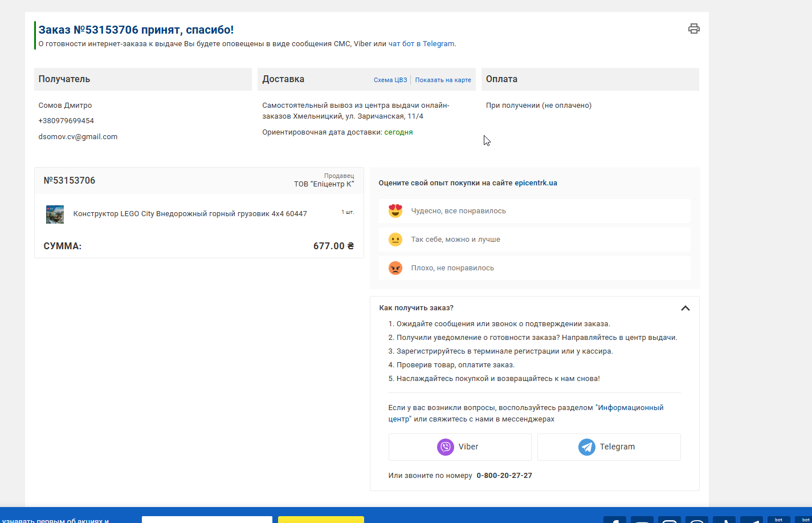This screenshot has width=812, height=523.
Task: Click the 'Заказ №53153706 принят, спасибо!' heading
Action: coord(136,30)
